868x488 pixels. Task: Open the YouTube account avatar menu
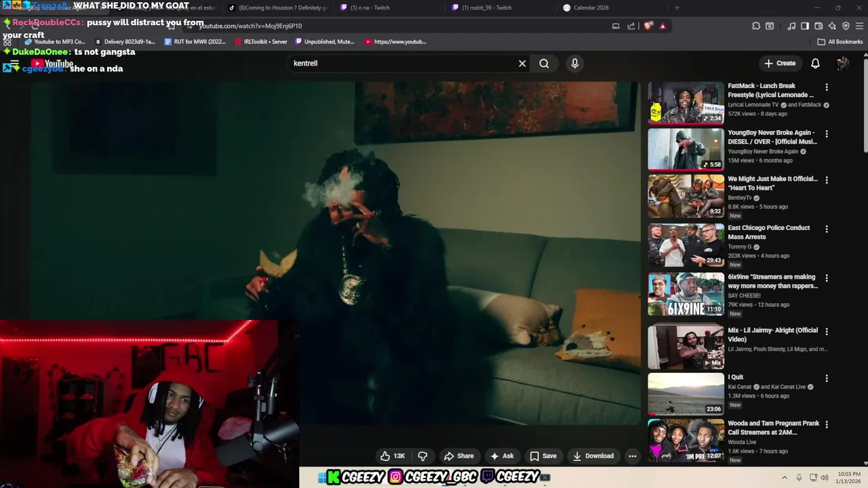[x=842, y=63]
